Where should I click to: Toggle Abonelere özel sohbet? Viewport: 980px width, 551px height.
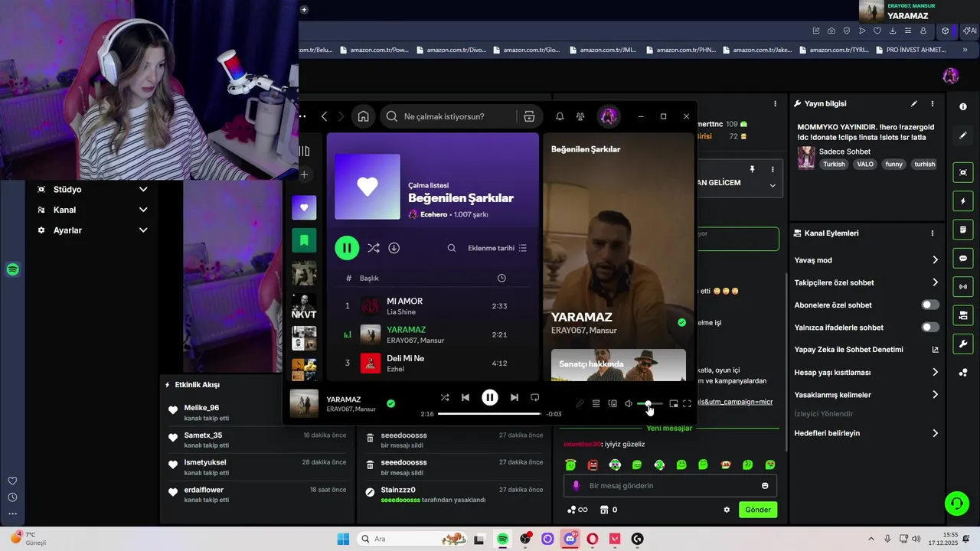[x=930, y=305]
